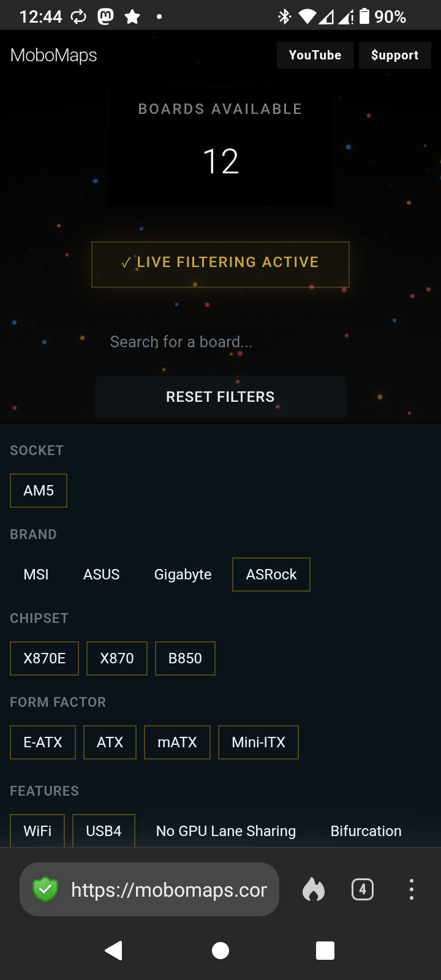Image resolution: width=441 pixels, height=980 pixels.
Task: Toggle the WiFi feature filter
Action: pyautogui.click(x=37, y=831)
